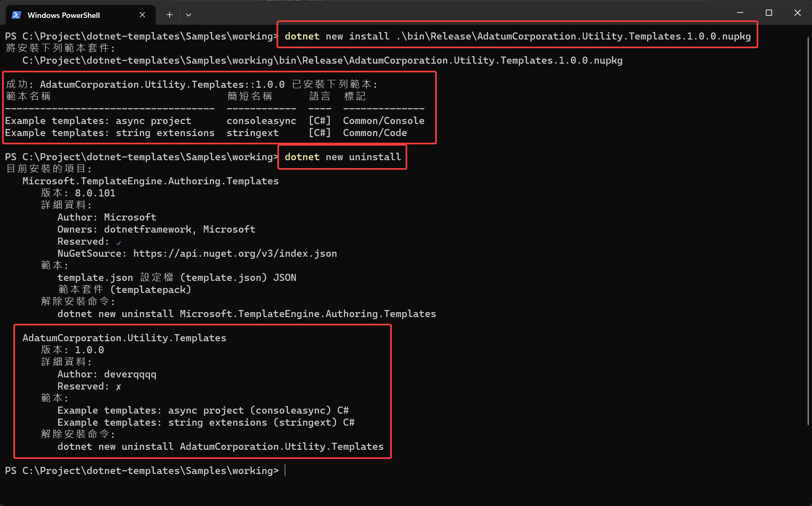Click 'Microsoft.TemplateEngine.Authoring.Templates' package heading
The width and height of the screenshot is (812, 506).
(150, 181)
